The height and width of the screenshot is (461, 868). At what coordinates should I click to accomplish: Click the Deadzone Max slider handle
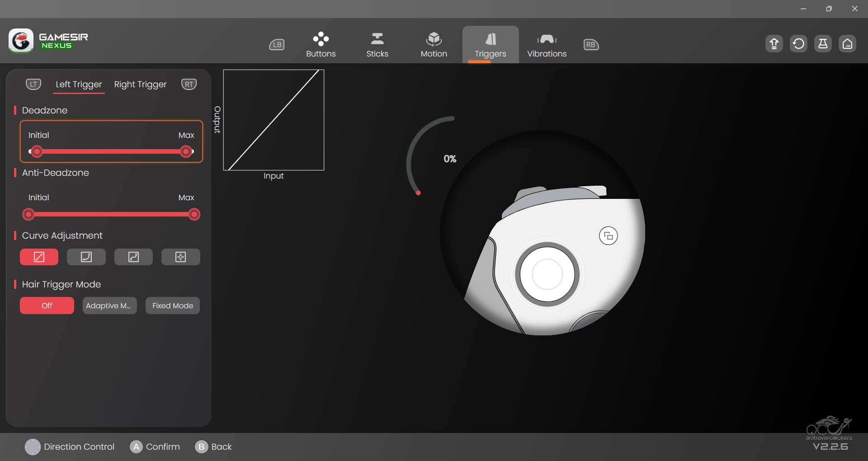pyautogui.click(x=186, y=152)
